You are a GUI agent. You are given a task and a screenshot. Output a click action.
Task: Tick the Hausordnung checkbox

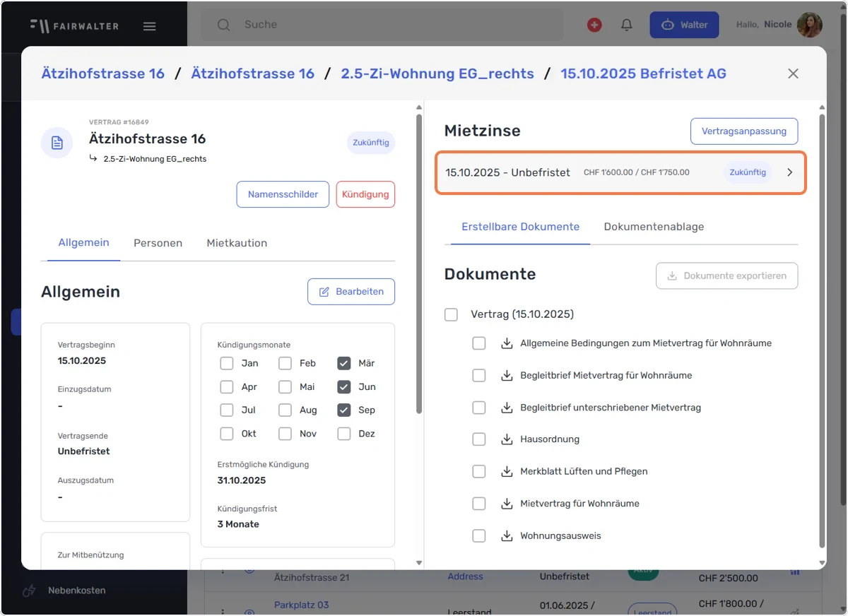(x=479, y=439)
